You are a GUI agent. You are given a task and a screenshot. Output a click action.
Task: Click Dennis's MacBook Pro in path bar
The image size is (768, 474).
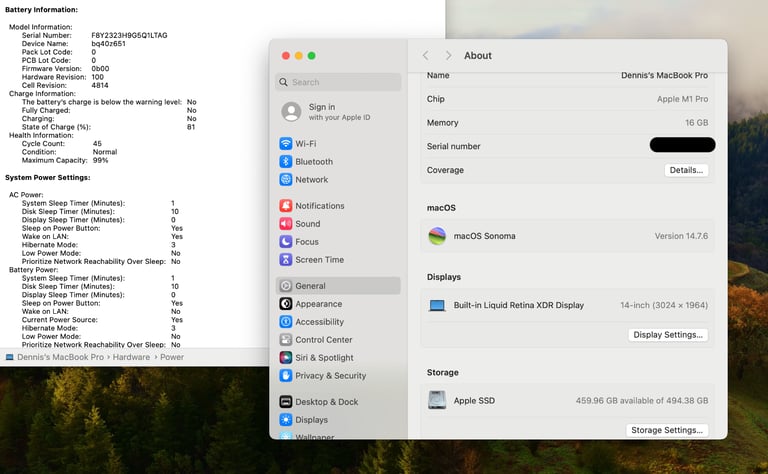(x=60, y=357)
